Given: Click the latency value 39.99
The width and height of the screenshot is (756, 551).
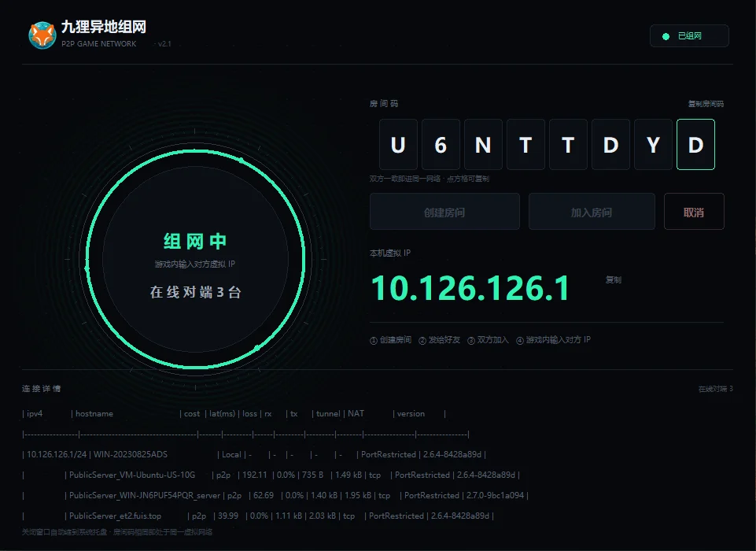Looking at the screenshot, I should 228,516.
